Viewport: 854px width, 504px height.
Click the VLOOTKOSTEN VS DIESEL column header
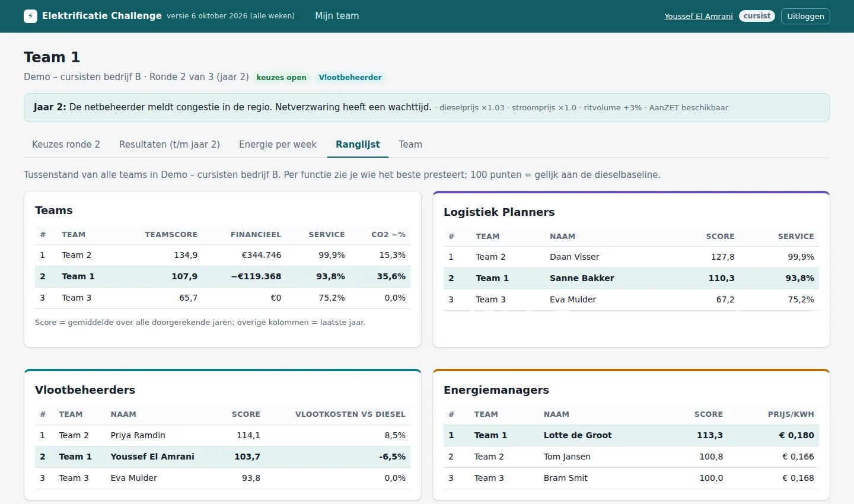[350, 414]
